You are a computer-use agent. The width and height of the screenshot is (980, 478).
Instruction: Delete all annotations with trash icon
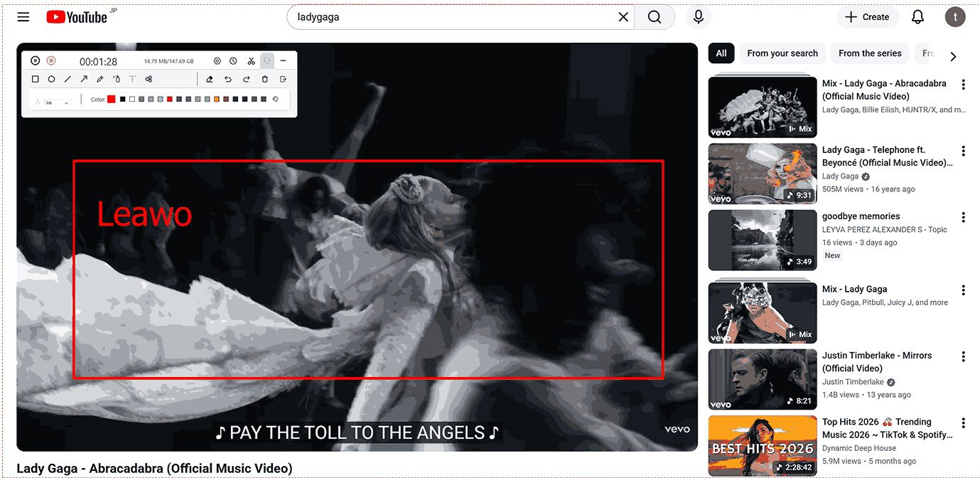tap(265, 79)
